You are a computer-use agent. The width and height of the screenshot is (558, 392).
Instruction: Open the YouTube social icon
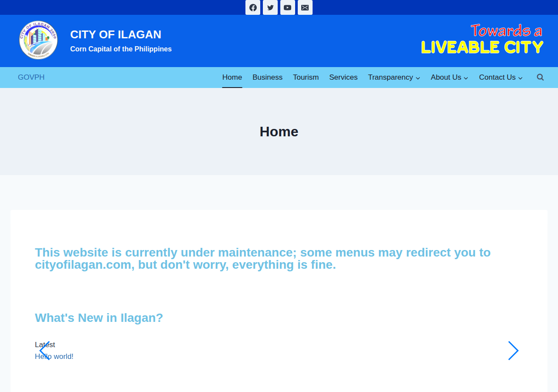[x=288, y=7]
